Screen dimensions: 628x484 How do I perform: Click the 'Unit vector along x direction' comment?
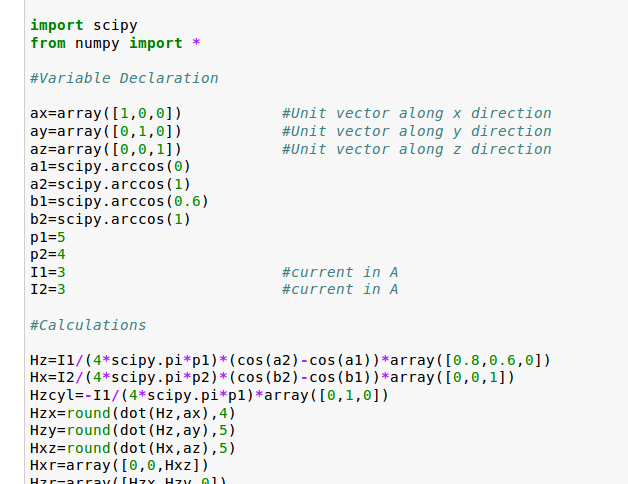[416, 113]
